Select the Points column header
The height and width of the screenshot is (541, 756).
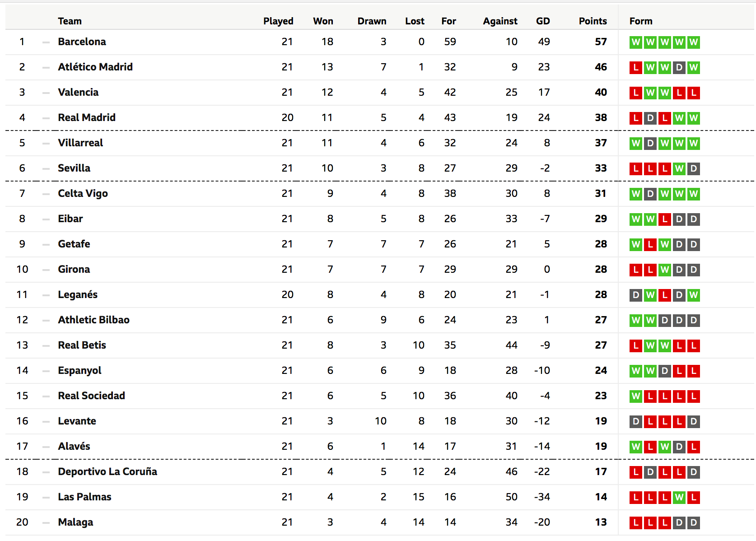point(593,21)
